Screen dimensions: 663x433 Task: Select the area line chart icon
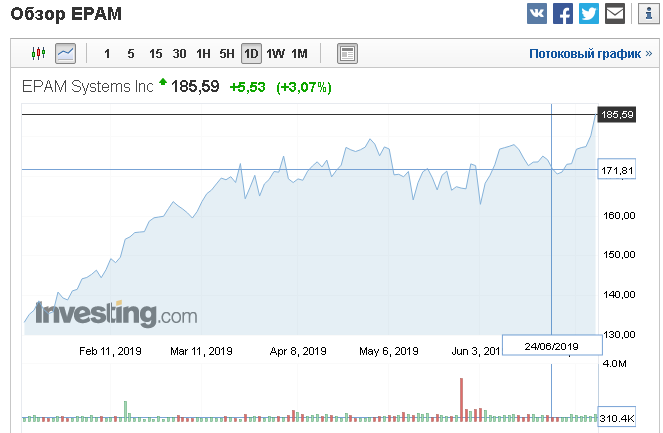point(66,54)
